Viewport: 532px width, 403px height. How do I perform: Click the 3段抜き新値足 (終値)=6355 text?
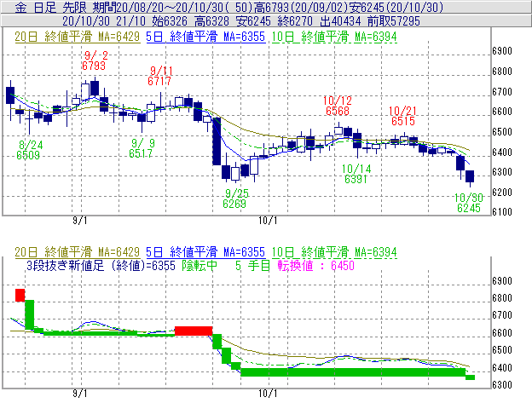[x=101, y=265]
